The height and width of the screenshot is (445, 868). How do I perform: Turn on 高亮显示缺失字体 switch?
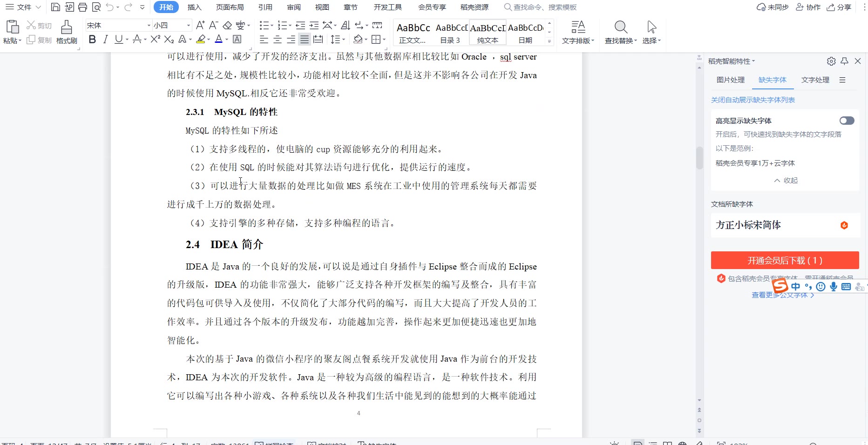847,121
